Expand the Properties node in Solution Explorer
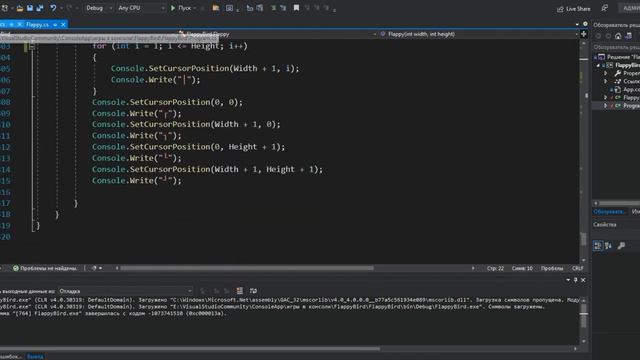Viewport: 640px width, 360px height. pos(606,73)
